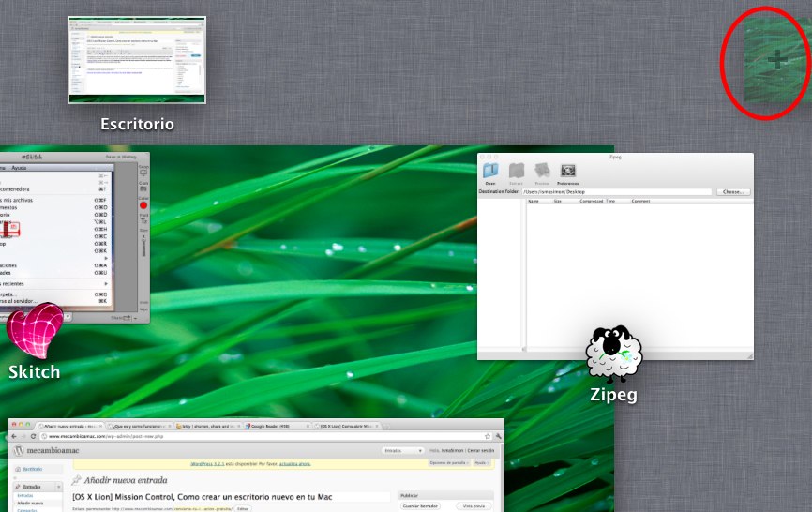Click Chrome's back arrow button
812x512 pixels.
pos(14,436)
